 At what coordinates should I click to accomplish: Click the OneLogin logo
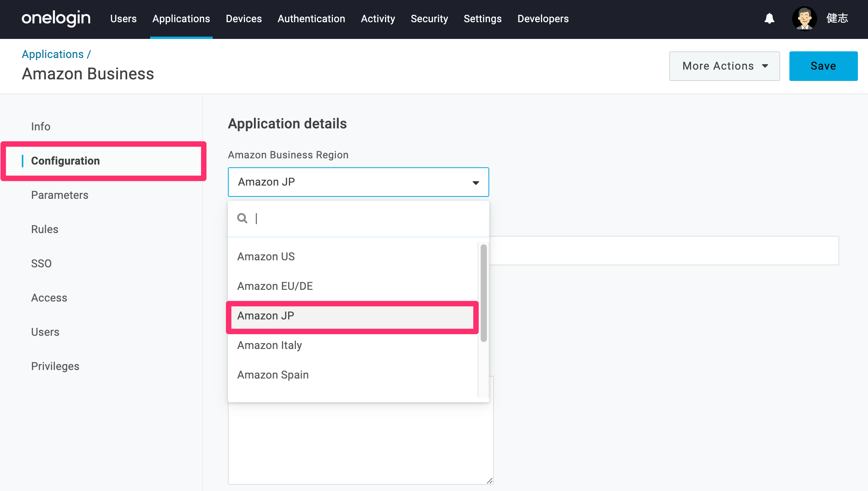(x=56, y=18)
